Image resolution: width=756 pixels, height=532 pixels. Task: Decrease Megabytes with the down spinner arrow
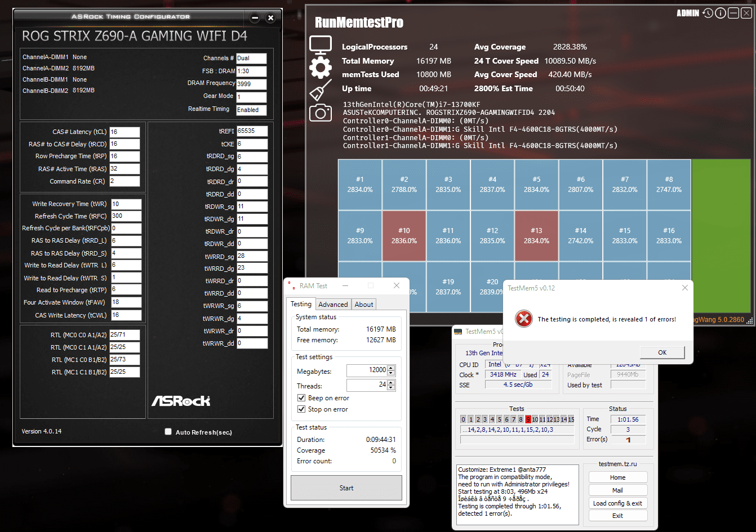tap(391, 373)
